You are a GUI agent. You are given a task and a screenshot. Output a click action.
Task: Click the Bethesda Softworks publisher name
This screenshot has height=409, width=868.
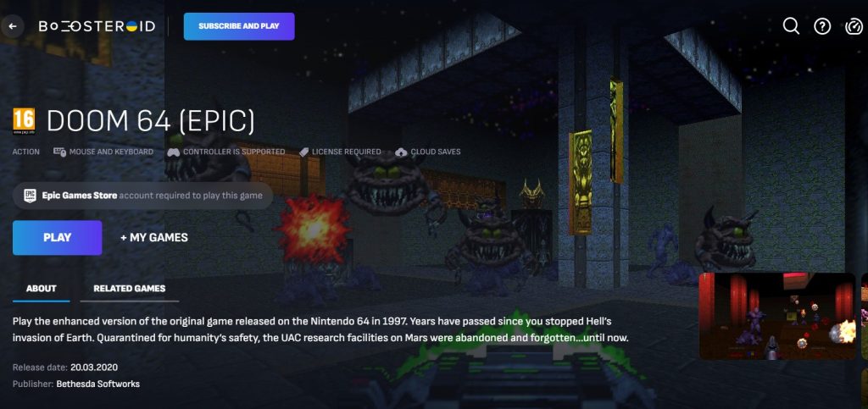click(x=98, y=384)
